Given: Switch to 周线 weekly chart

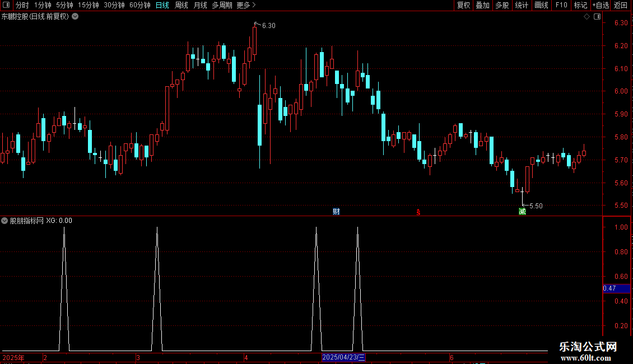Looking at the screenshot, I should point(181,5).
